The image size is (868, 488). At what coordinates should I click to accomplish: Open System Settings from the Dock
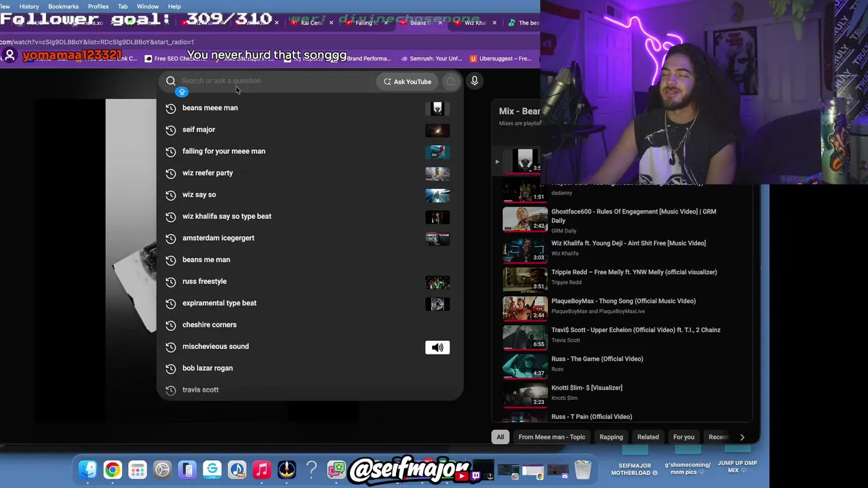click(162, 470)
